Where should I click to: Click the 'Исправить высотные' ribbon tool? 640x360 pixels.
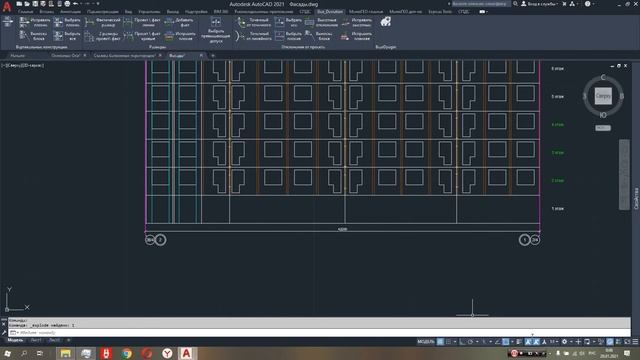(x=357, y=22)
